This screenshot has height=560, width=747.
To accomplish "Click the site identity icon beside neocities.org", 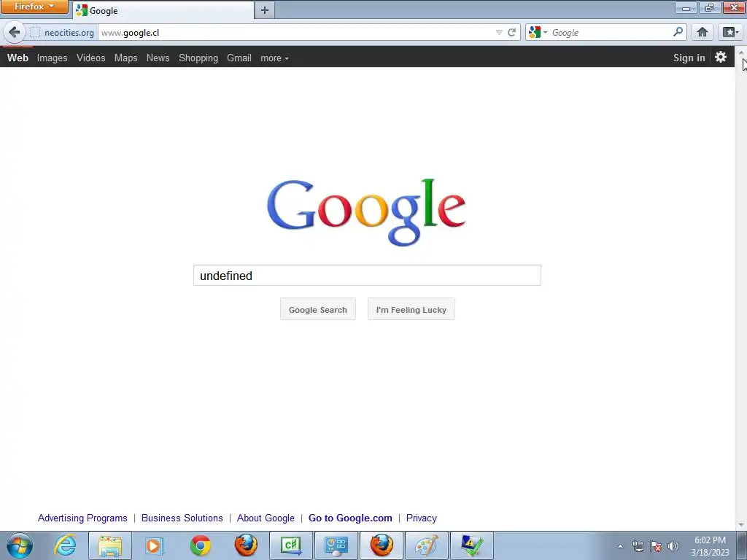I will pos(35,32).
